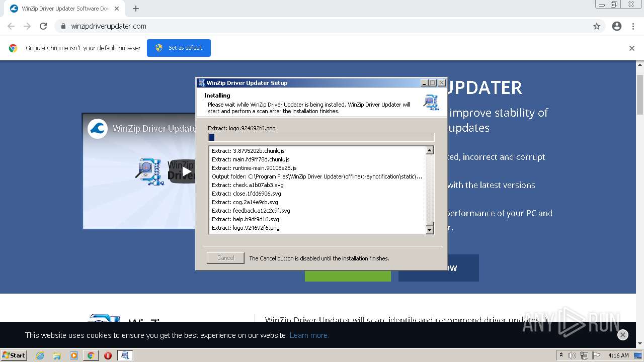Image resolution: width=644 pixels, height=362 pixels.
Task: Select log row 'Extract: feedback.a12c2c9f.svg'
Action: coord(316,211)
